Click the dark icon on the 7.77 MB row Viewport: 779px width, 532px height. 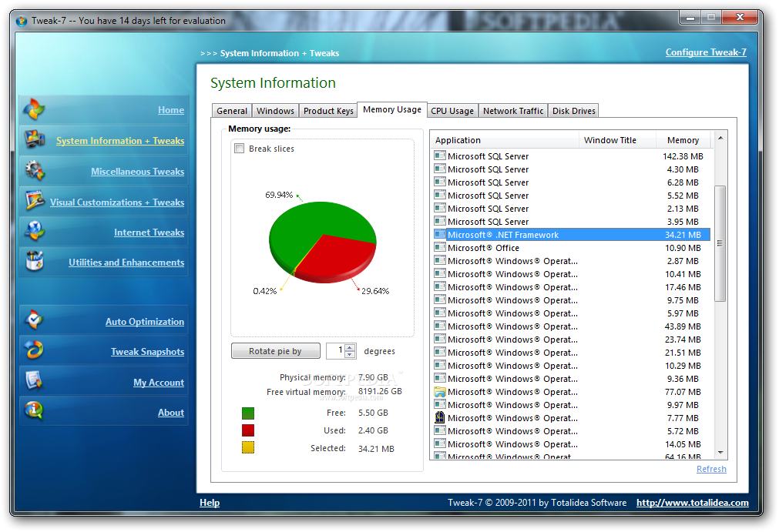pyautogui.click(x=440, y=417)
